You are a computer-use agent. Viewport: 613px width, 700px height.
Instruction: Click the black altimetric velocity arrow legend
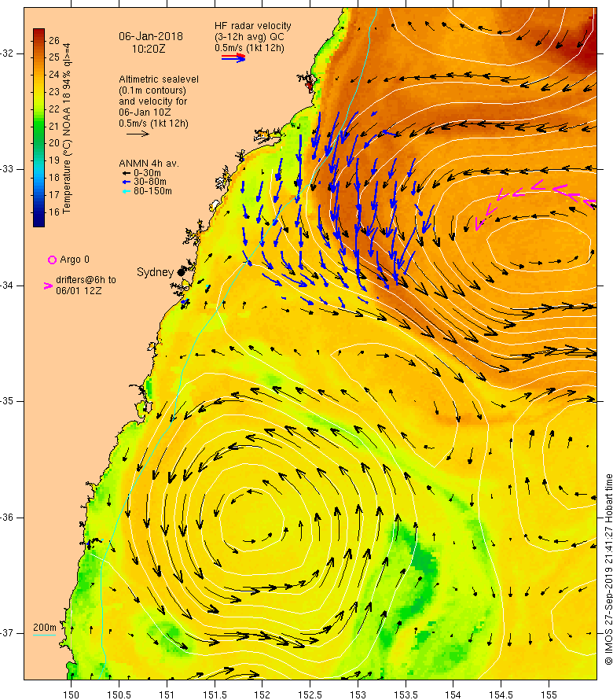click(x=138, y=134)
